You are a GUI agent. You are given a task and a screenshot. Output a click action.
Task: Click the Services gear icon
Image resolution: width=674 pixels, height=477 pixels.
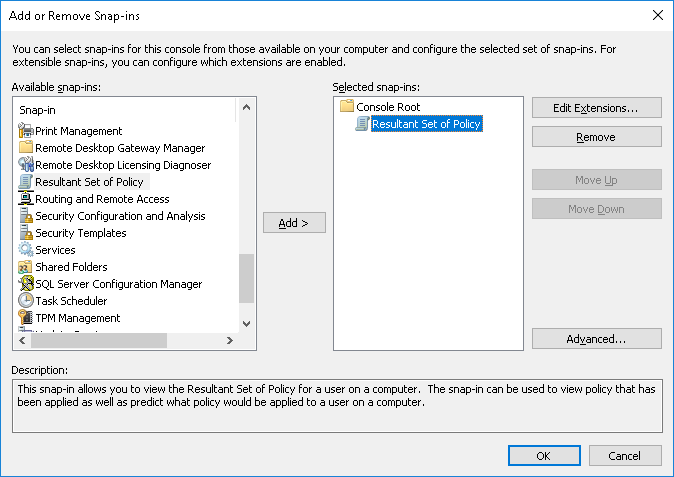26,250
